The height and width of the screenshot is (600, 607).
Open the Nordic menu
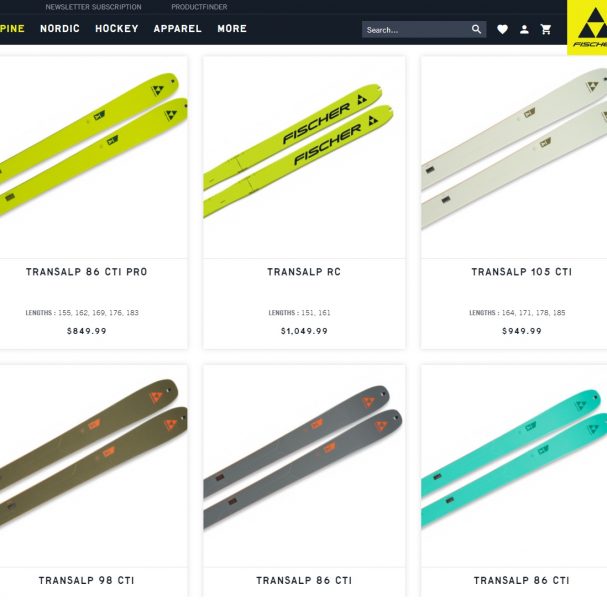click(x=60, y=29)
